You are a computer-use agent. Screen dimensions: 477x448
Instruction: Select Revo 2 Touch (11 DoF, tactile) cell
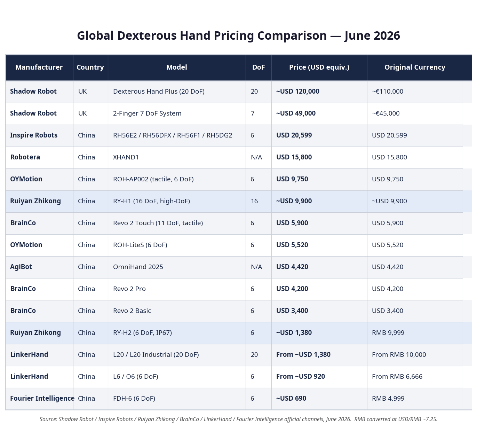(177, 223)
